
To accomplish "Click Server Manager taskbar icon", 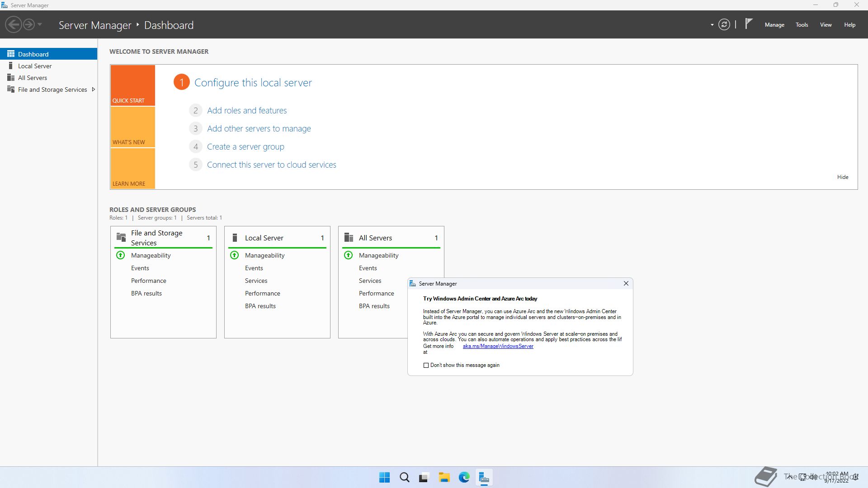I will coord(484,477).
